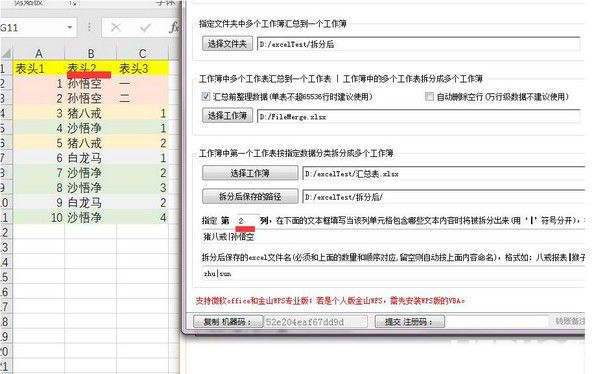Click cell with value 7 in column A
Viewport: 600px width, 374px height.
pyautogui.click(x=39, y=173)
